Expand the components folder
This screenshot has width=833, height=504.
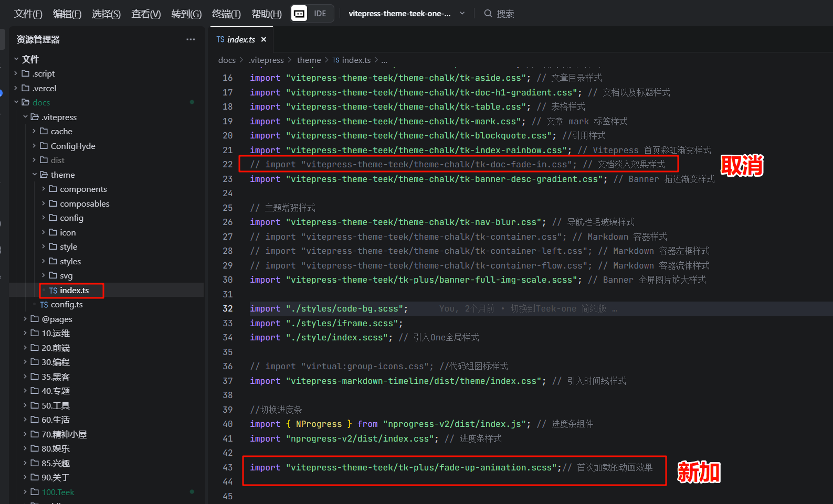click(44, 189)
